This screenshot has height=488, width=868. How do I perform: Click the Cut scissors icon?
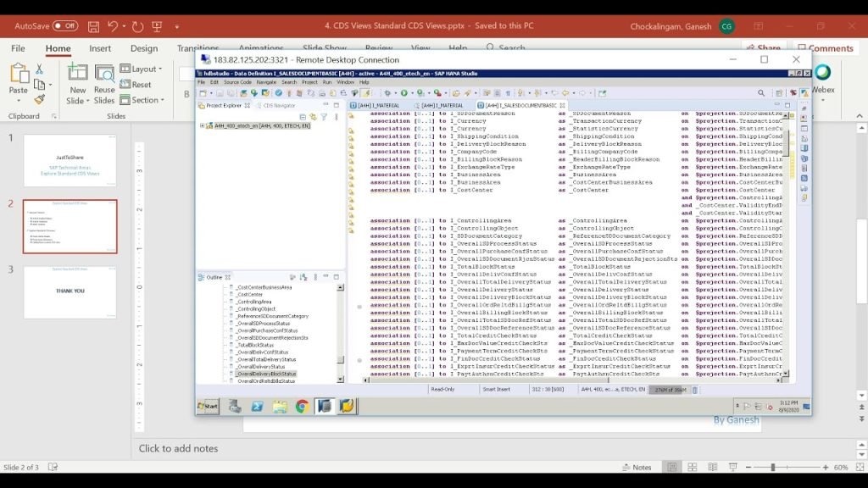(x=38, y=69)
